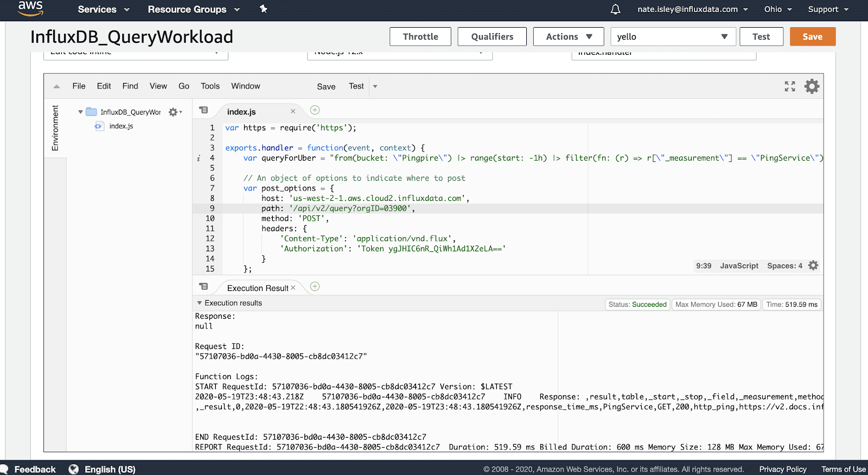Click the JavaScript language mode in status bar

tap(739, 265)
